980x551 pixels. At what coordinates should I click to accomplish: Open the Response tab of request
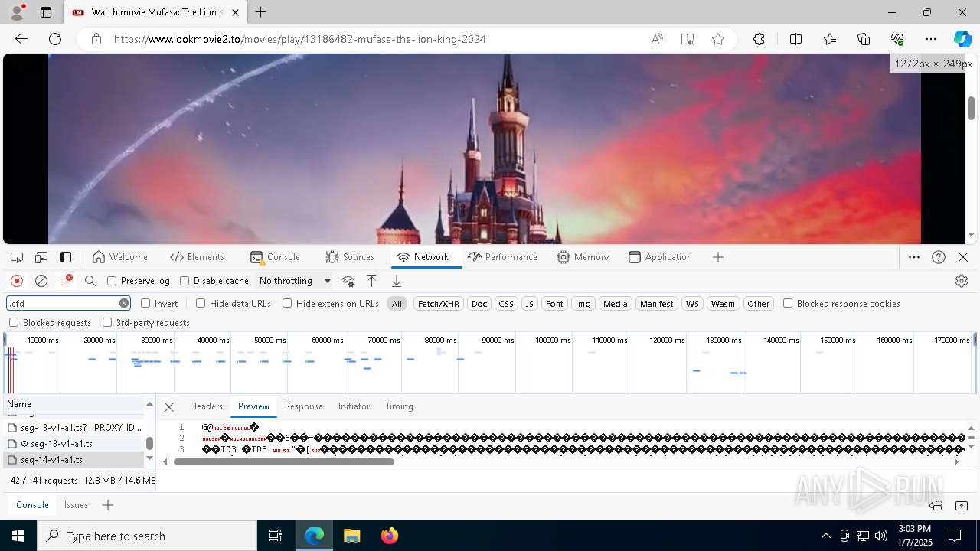click(304, 406)
